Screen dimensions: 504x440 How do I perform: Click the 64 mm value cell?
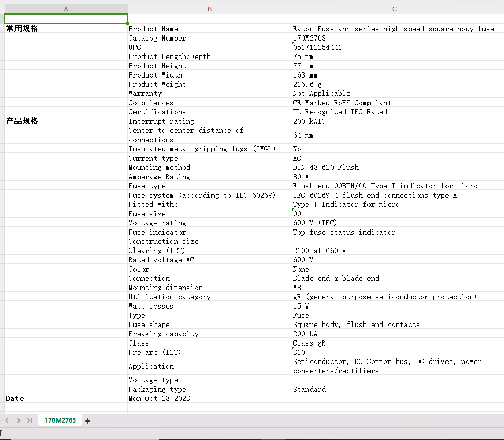tap(394, 135)
